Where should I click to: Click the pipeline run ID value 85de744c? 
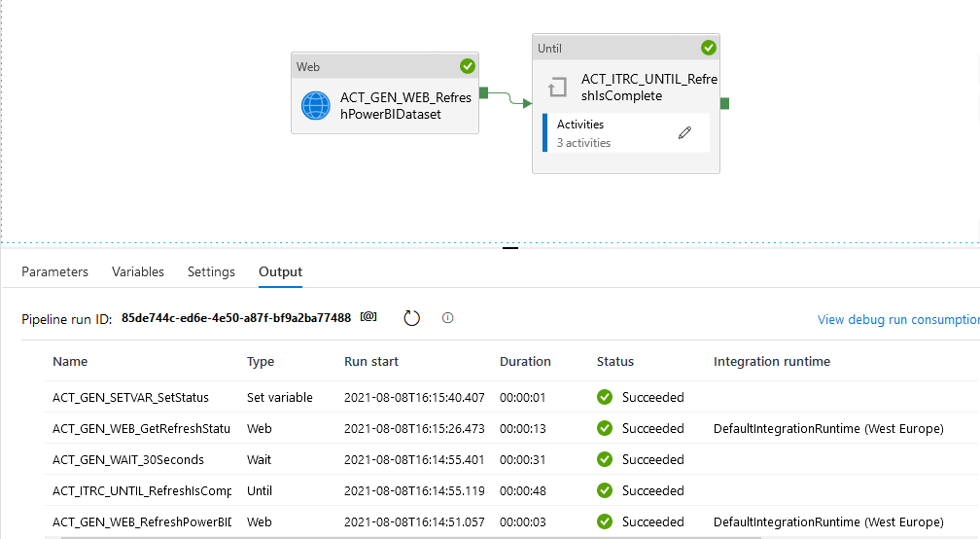coord(236,318)
